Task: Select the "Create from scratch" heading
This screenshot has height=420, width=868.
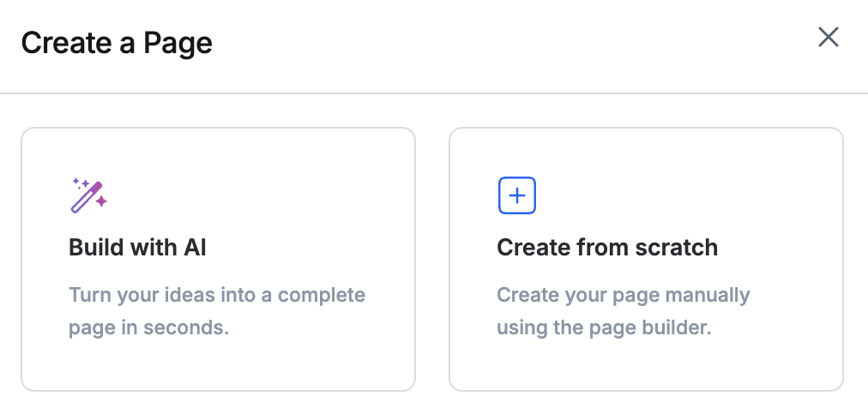Action: [607, 248]
